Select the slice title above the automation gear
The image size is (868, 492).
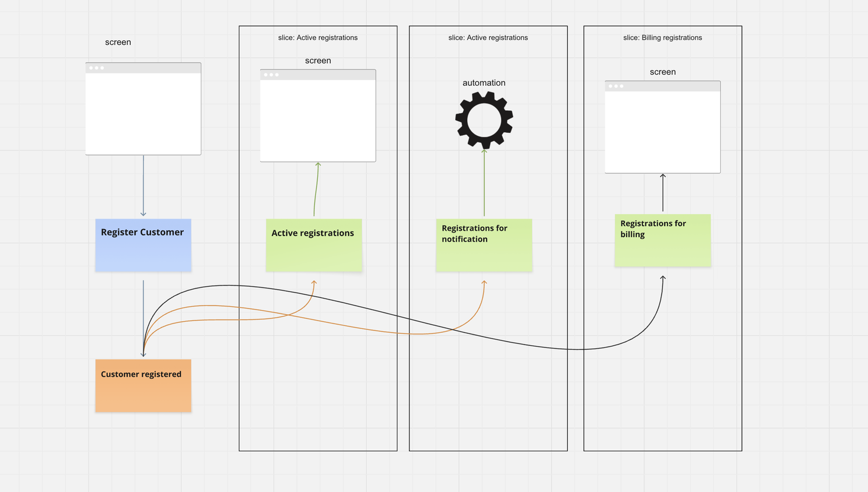click(488, 38)
